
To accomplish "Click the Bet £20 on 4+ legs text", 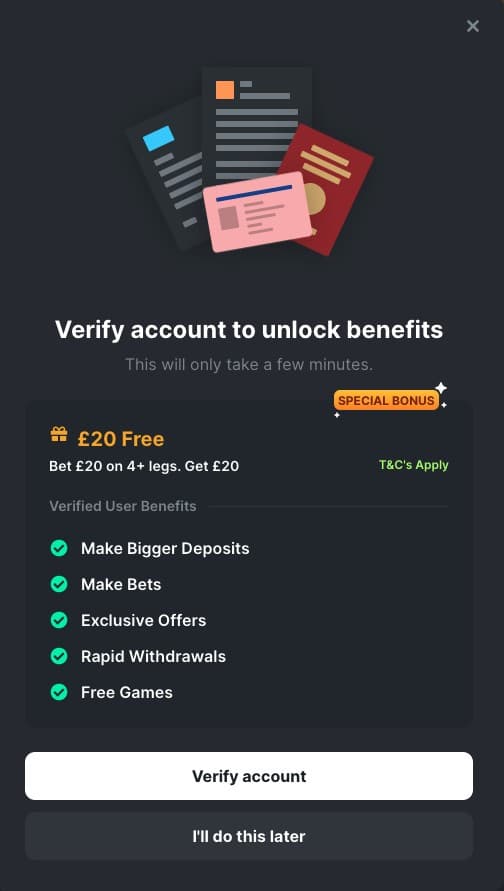I will pyautogui.click(x=144, y=467).
